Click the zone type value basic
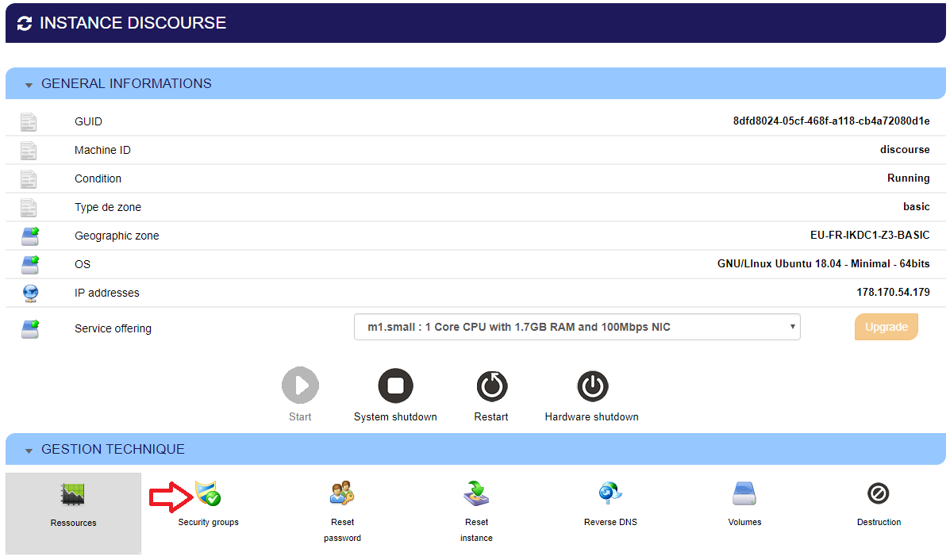The height and width of the screenshot is (560, 950). click(917, 206)
